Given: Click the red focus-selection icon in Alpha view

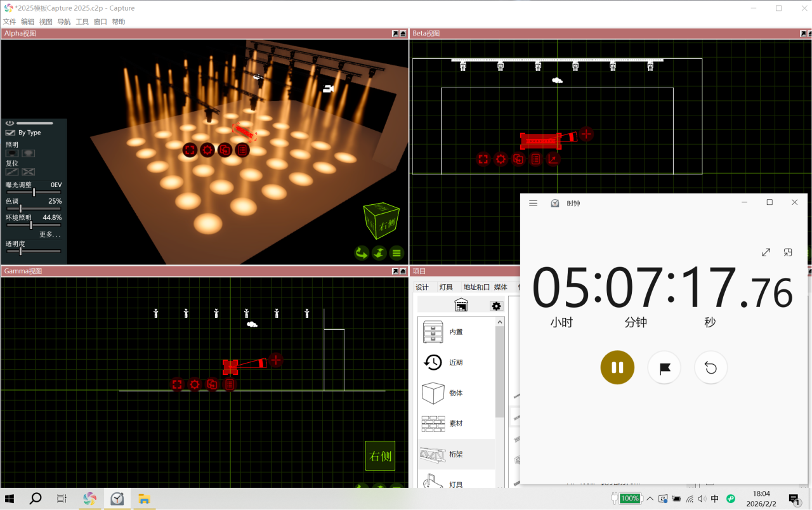Looking at the screenshot, I should (x=190, y=150).
